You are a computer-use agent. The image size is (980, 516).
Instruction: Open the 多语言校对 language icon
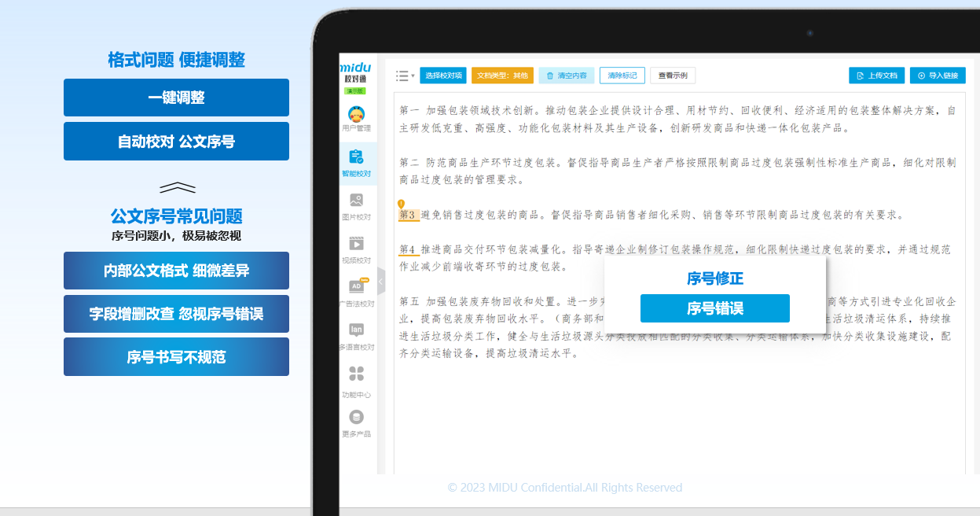pos(356,330)
